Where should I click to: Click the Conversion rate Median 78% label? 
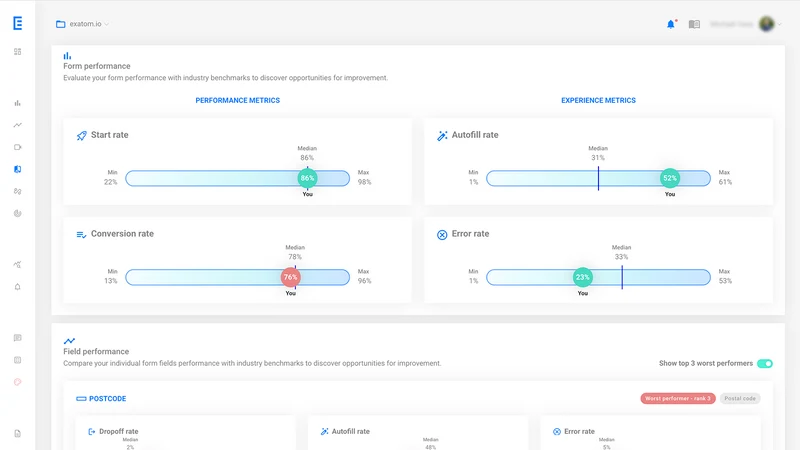tap(295, 253)
